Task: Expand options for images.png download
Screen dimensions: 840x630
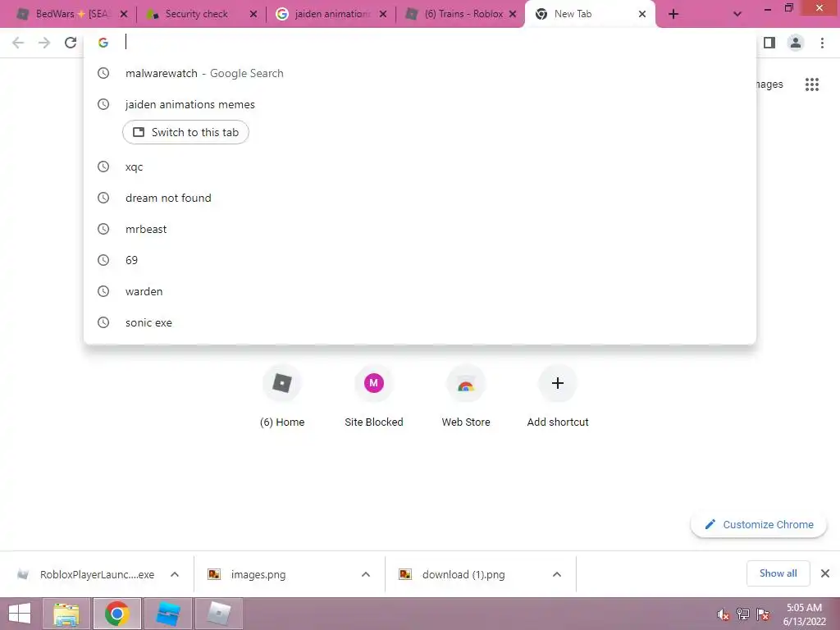Action: tap(366, 574)
